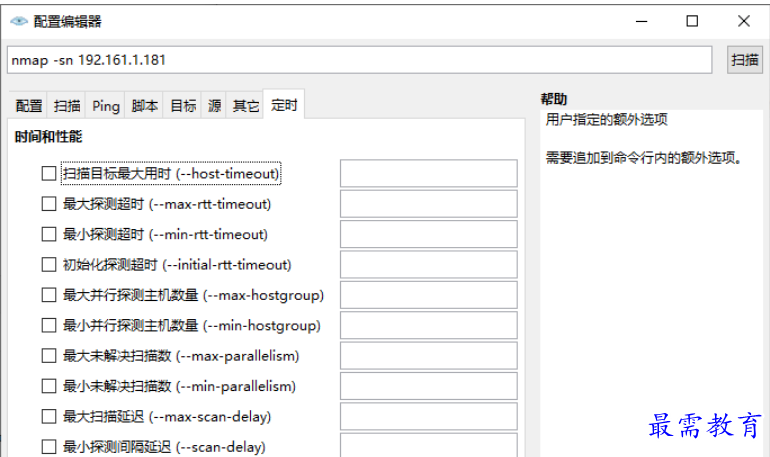Focus the --max-hostgroup value field
This screenshot has height=457, width=770.
pyautogui.click(x=429, y=295)
